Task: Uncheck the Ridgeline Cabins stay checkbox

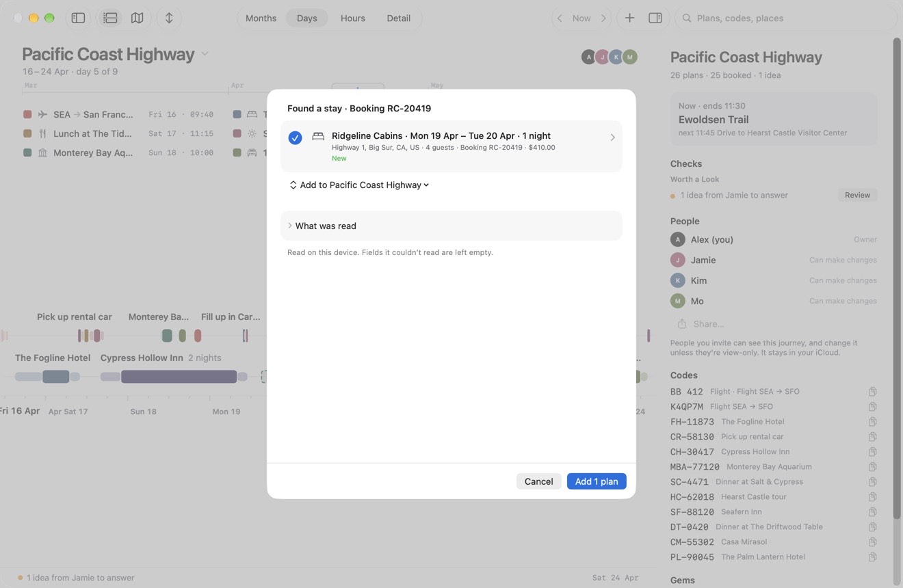Action: coord(295,137)
